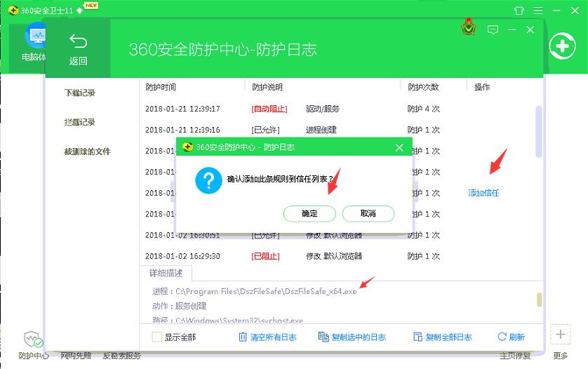Click the 反勒索服务 link at the bottom
The height and width of the screenshot is (369, 588).
coord(122,356)
